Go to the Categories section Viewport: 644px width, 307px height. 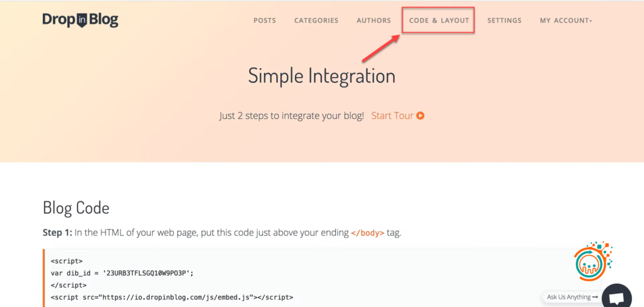[316, 20]
